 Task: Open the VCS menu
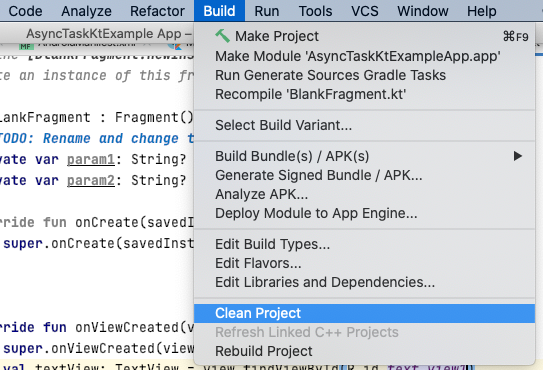tap(365, 11)
